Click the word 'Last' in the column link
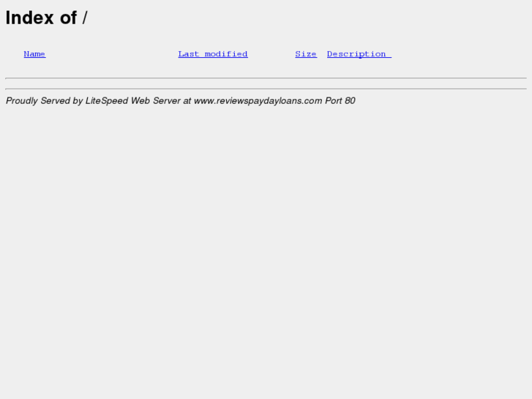The height and width of the screenshot is (399, 532). coord(188,54)
